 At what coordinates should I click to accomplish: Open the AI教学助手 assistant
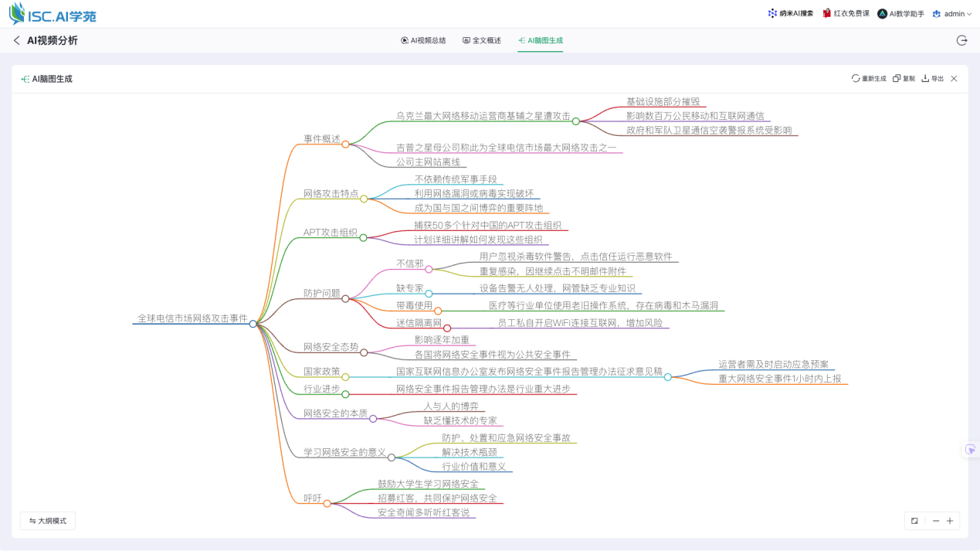(900, 14)
